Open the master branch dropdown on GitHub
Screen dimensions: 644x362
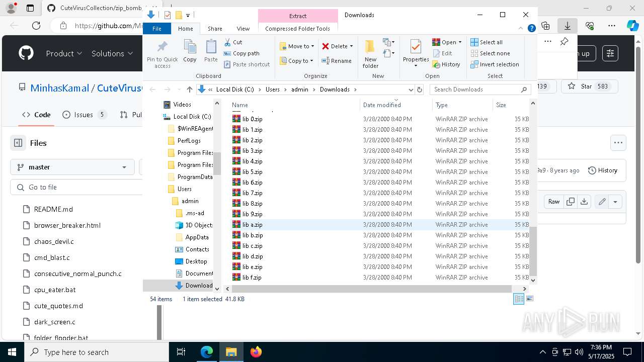pos(72,167)
